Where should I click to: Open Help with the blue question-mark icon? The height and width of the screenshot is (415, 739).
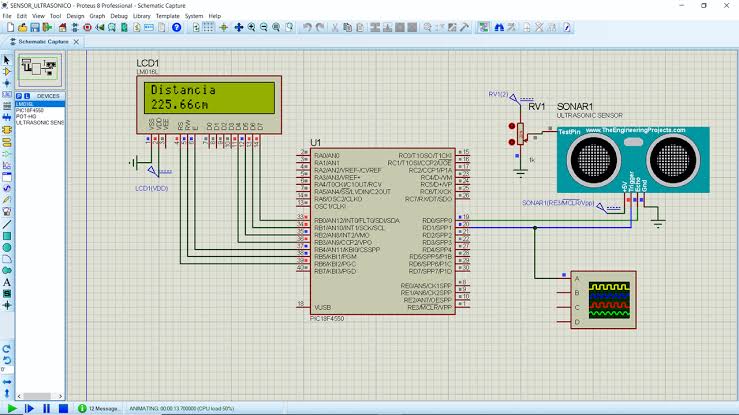[176, 27]
